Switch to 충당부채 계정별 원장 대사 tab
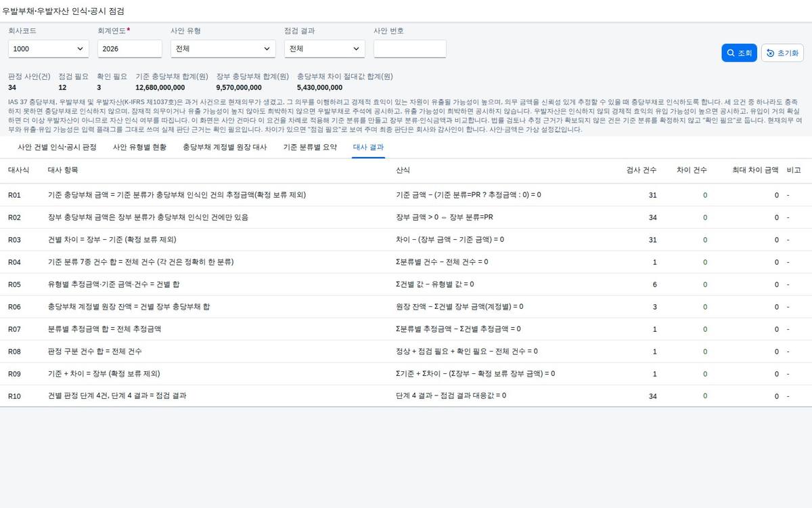Viewport: 812px width, 508px height. (x=225, y=147)
